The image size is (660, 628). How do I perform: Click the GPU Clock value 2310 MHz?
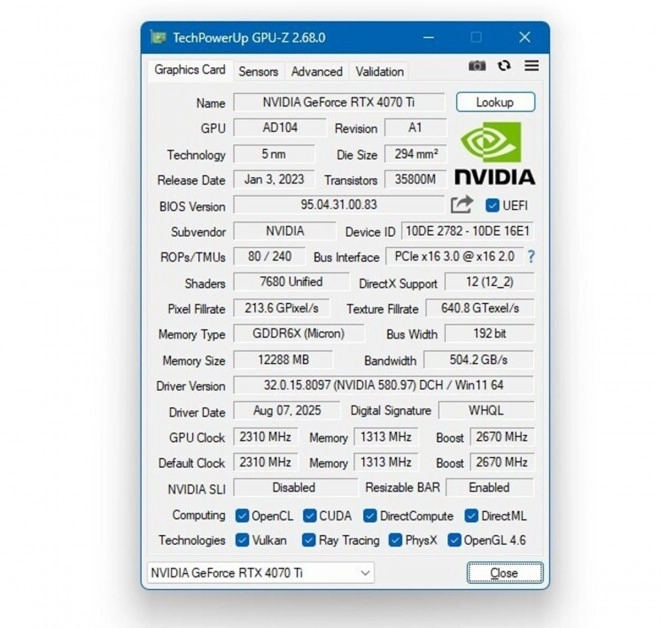pyautogui.click(x=265, y=437)
